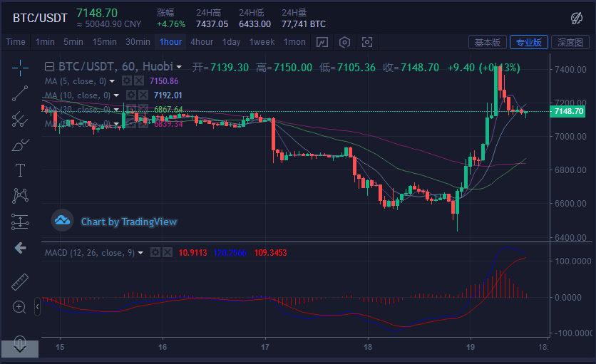Open the indicators chart icon

coord(322,42)
